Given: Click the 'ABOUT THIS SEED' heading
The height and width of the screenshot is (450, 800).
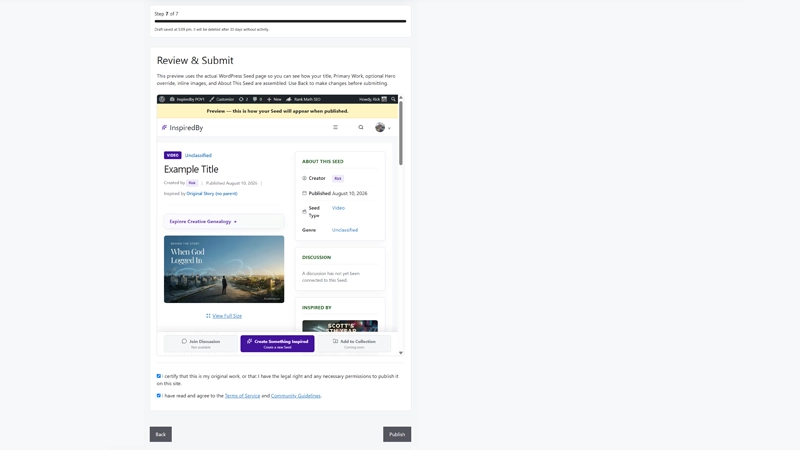Looking at the screenshot, I should (322, 161).
